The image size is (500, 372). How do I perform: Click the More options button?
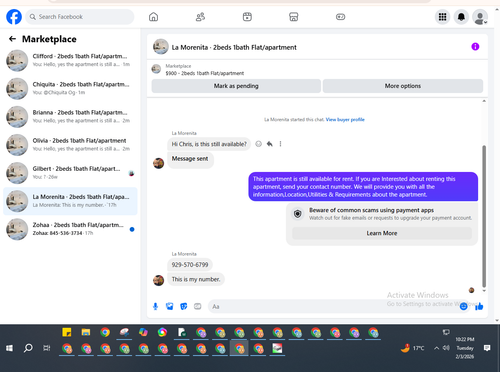point(403,86)
